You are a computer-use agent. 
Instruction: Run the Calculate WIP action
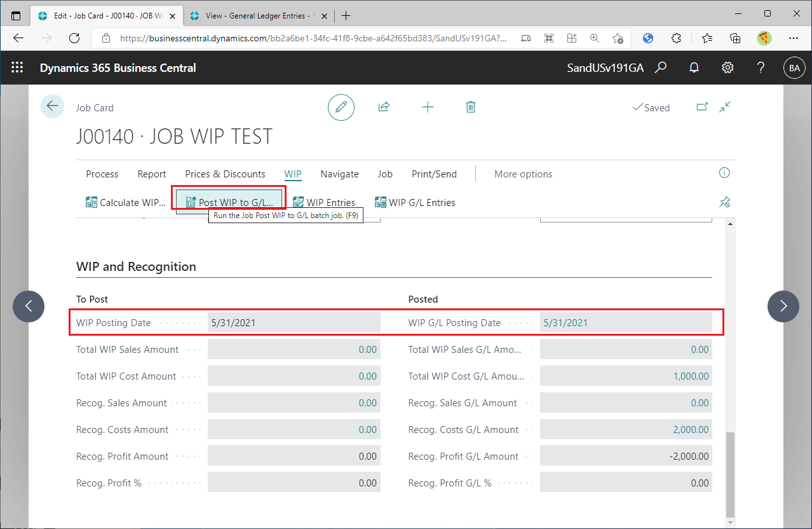click(x=126, y=202)
